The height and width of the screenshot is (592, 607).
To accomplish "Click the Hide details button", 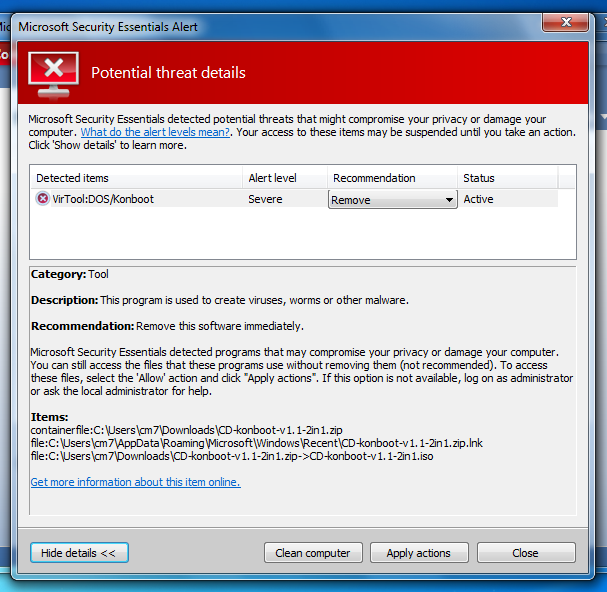I will coord(79,553).
